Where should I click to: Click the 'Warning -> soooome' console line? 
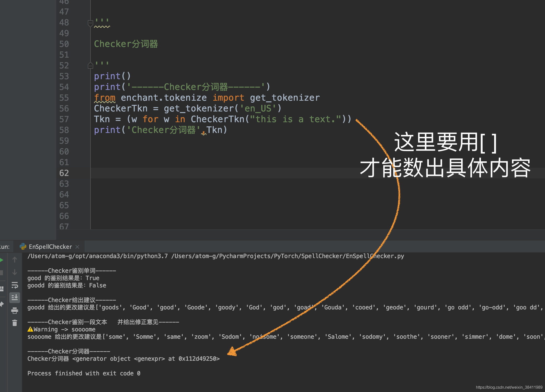pyautogui.click(x=61, y=329)
